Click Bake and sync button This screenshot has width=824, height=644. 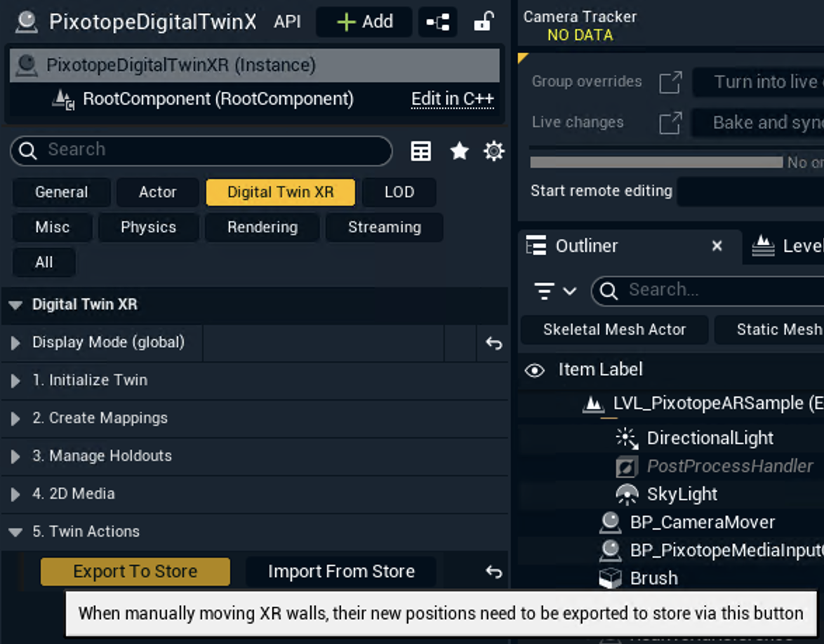[x=758, y=122]
